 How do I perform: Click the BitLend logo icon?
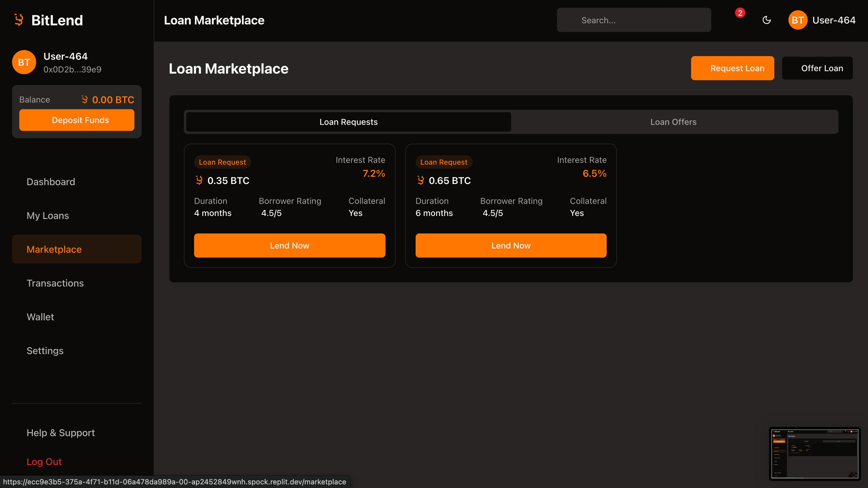click(x=19, y=20)
